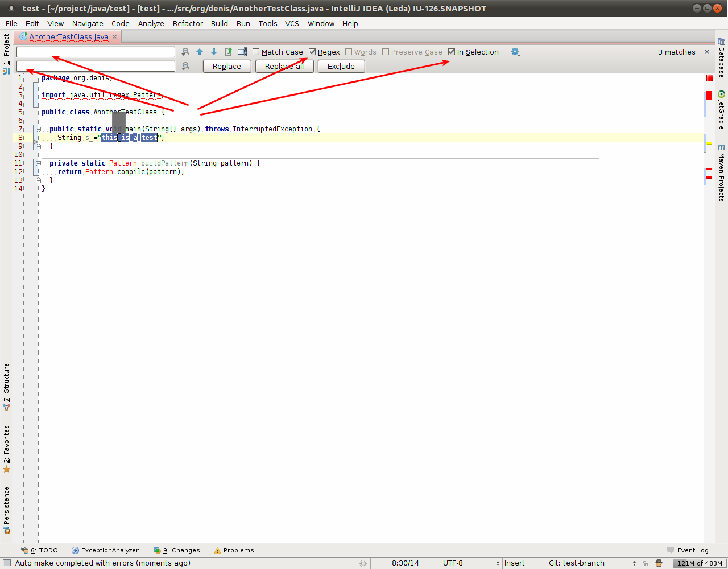Viewport: 728px width, 569px height.
Task: Go to previous occurrence arrow
Action: coord(200,52)
